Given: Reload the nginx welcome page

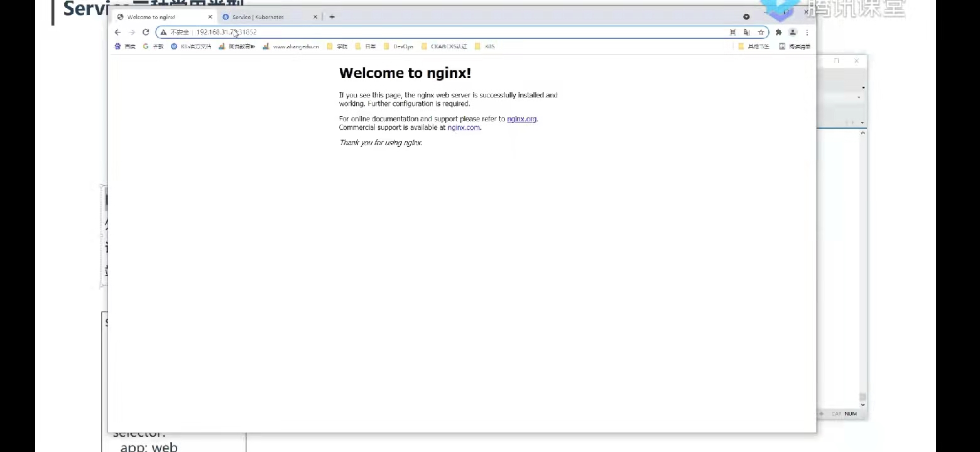Looking at the screenshot, I should [x=146, y=32].
